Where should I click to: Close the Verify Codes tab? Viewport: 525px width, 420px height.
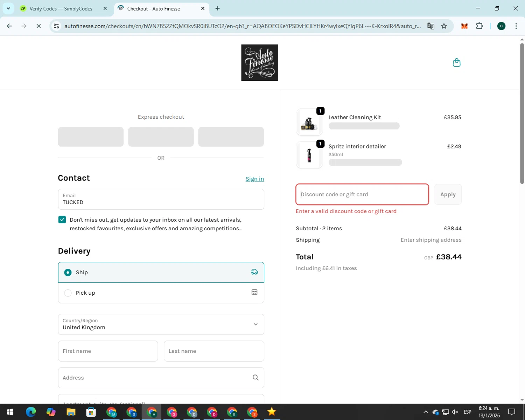coord(105,8)
